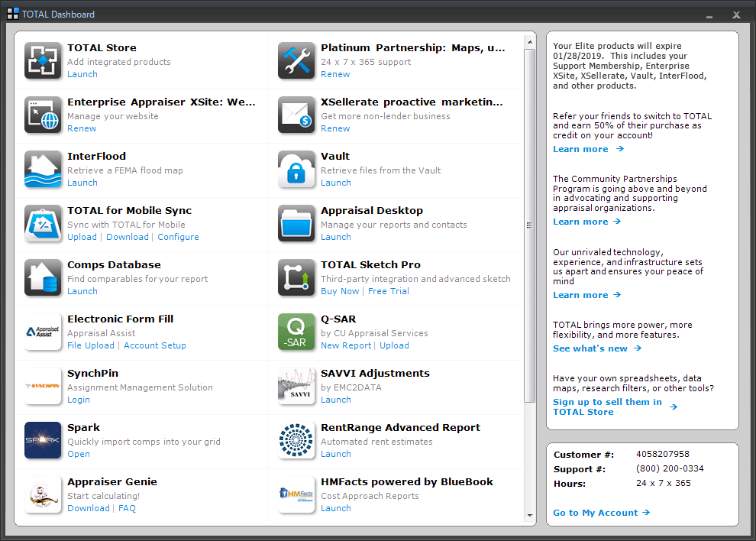Screen dimensions: 756x541
Task: Click Upload under Q-SAR
Action: [x=394, y=345]
